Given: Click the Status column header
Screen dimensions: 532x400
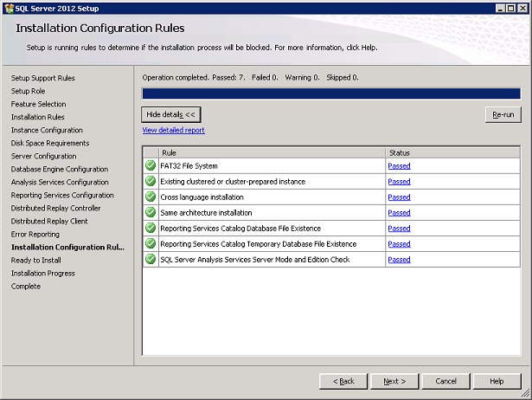Looking at the screenshot, I should (x=452, y=152).
